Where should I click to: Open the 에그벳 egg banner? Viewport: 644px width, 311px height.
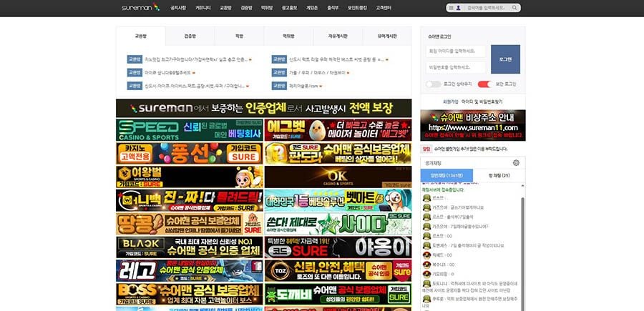click(x=338, y=130)
